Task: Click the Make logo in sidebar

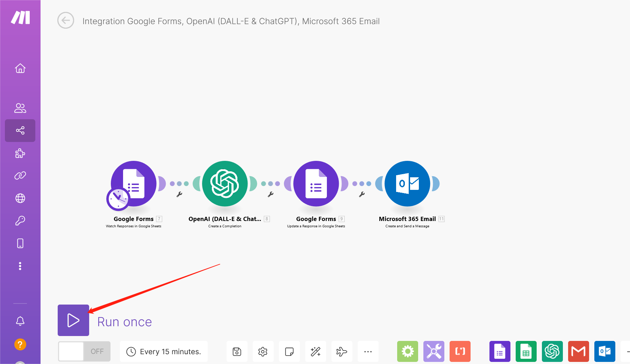Action: coord(20,17)
